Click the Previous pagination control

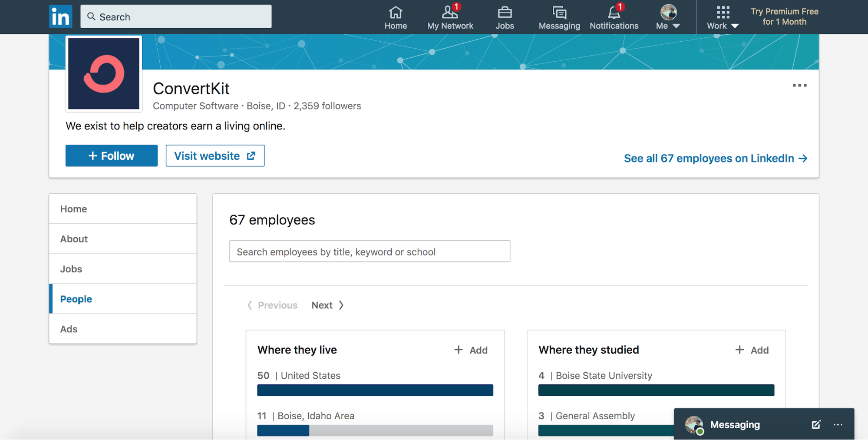(272, 305)
